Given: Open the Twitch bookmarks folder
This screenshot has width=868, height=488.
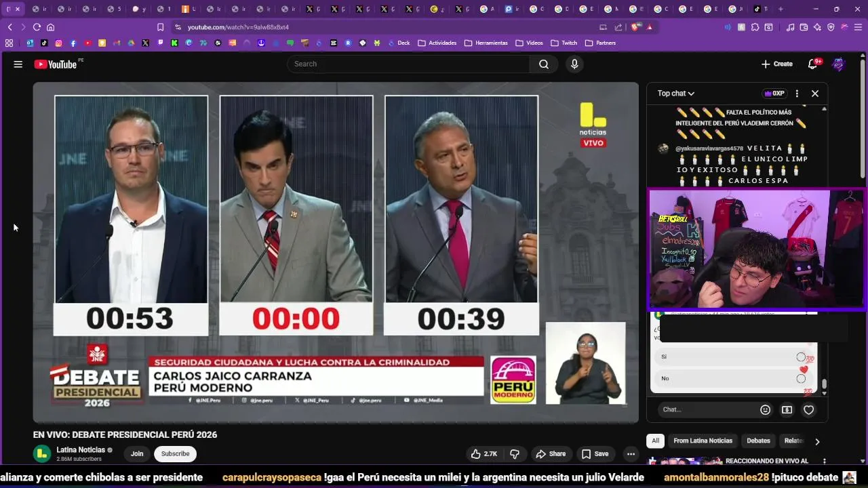Looking at the screenshot, I should point(564,43).
